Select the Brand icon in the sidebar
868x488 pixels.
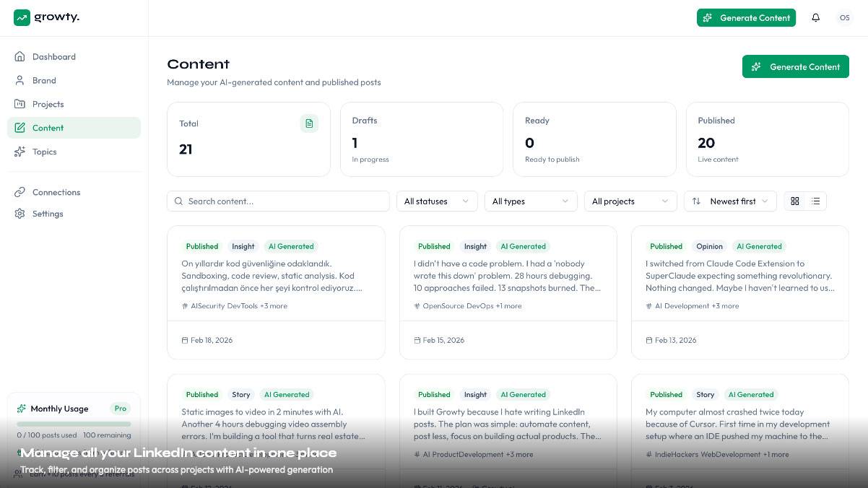[19, 80]
